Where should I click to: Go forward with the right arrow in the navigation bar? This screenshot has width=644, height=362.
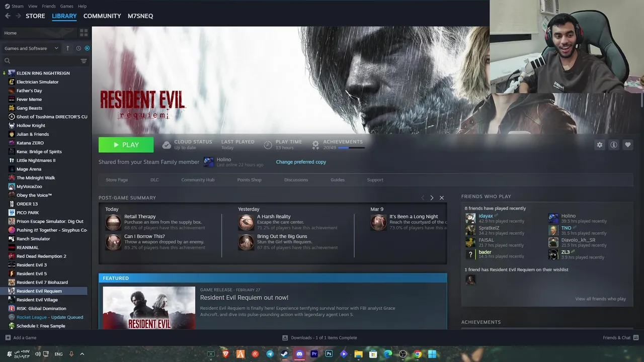click(x=18, y=16)
